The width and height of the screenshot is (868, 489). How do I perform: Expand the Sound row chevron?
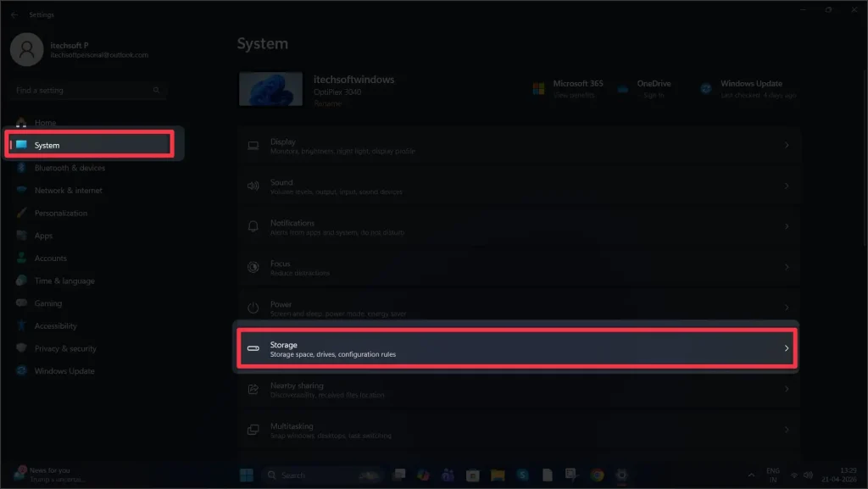tap(788, 186)
